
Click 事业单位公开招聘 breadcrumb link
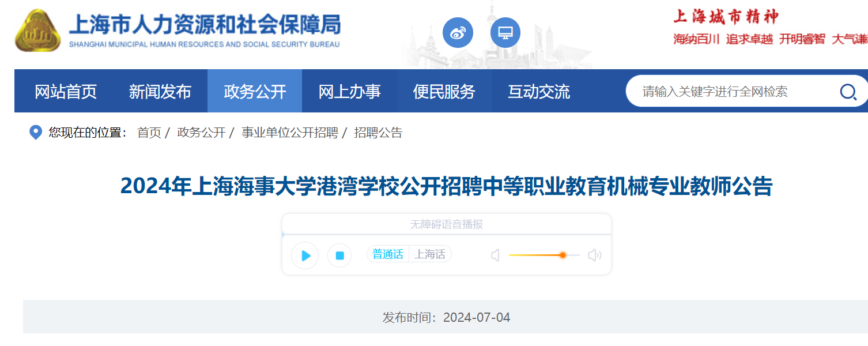click(289, 133)
